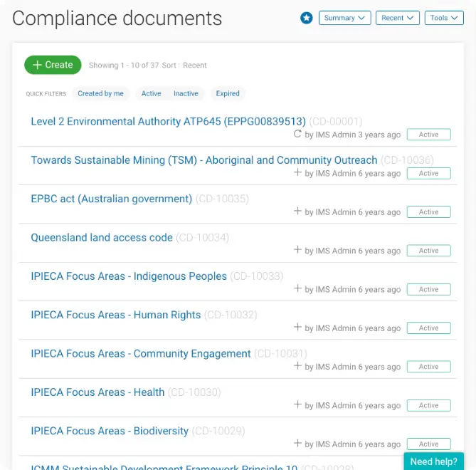Viewport: 476px width, 470px height.
Task: Click the CD-10036 document ID
Action: point(407,160)
